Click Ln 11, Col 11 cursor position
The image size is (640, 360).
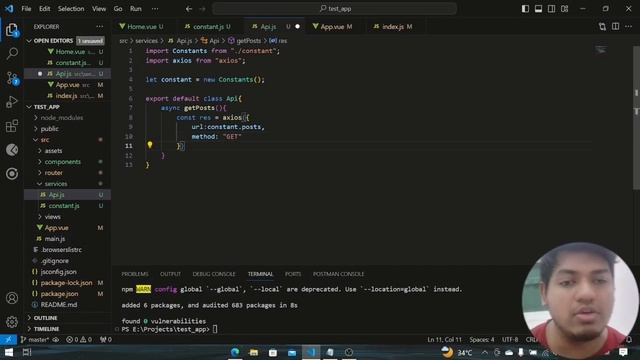coord(444,340)
